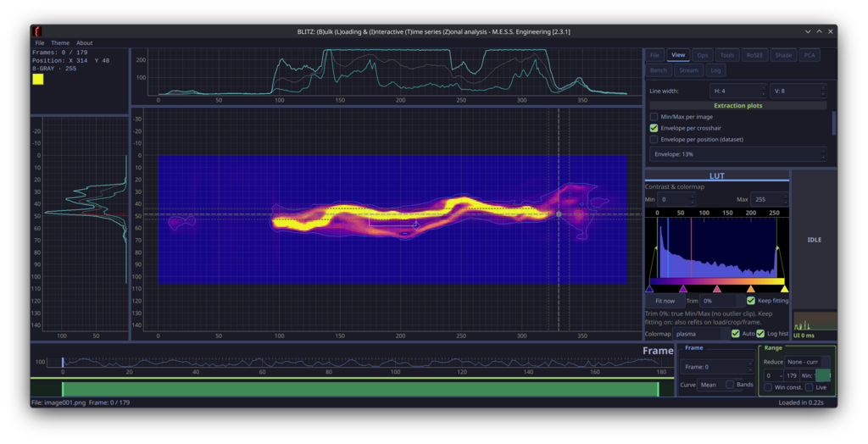Open the Theme menu
The height and width of the screenshot is (444, 868).
pyautogui.click(x=60, y=42)
